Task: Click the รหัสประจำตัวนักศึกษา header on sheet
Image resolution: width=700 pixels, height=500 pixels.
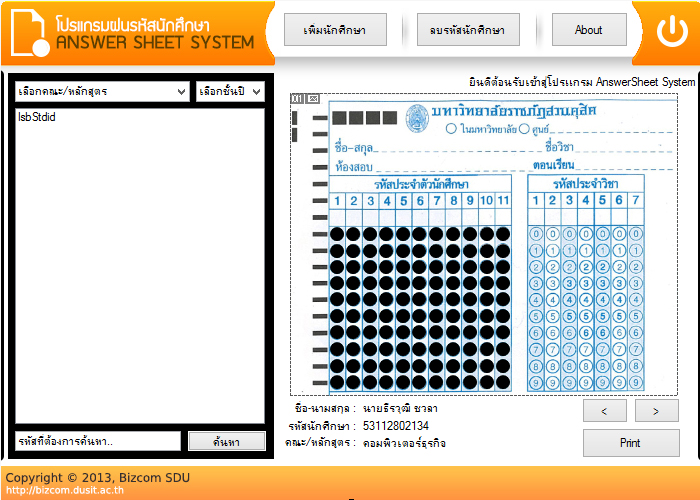Action: [x=421, y=184]
